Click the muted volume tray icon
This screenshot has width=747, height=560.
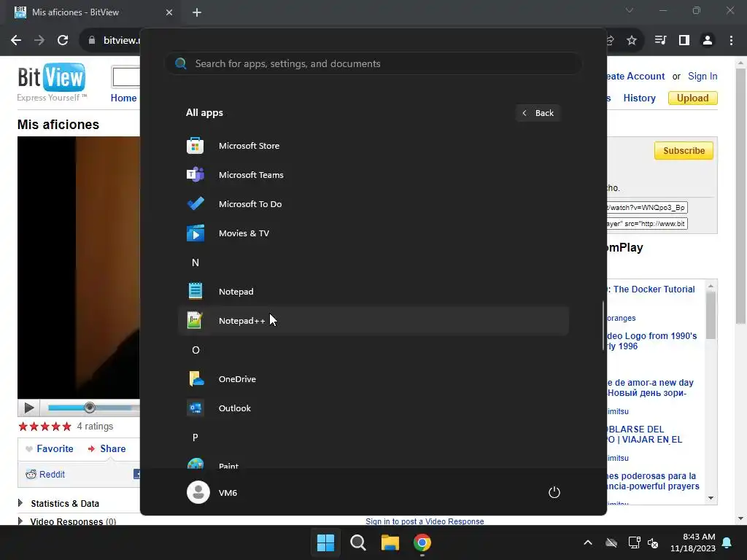[x=653, y=542]
